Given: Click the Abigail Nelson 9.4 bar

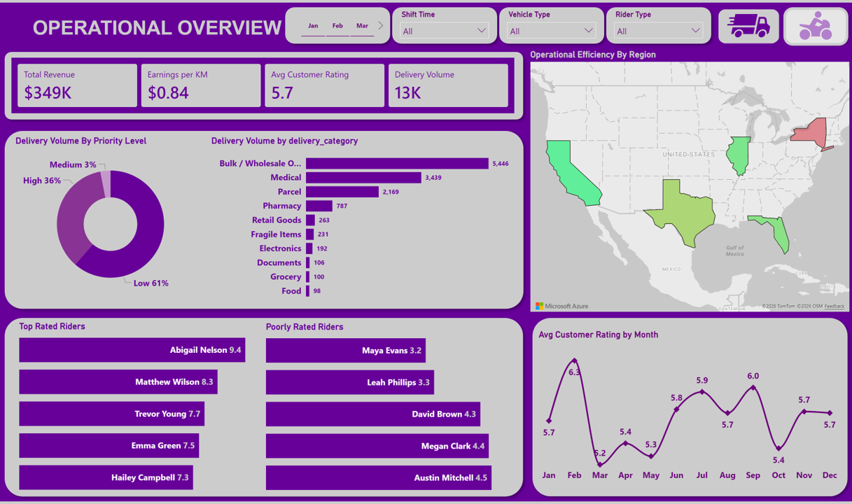Looking at the screenshot, I should click(x=132, y=350).
